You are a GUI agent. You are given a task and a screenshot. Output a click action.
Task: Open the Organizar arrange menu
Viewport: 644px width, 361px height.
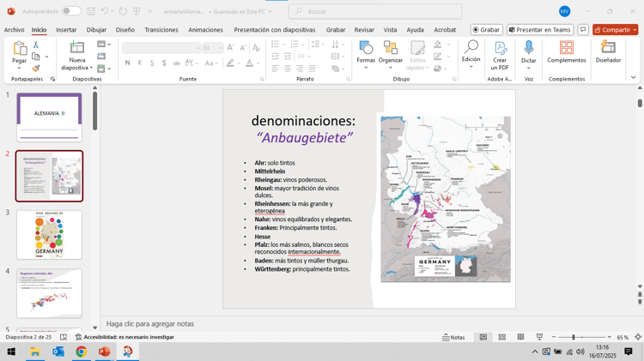(390, 54)
